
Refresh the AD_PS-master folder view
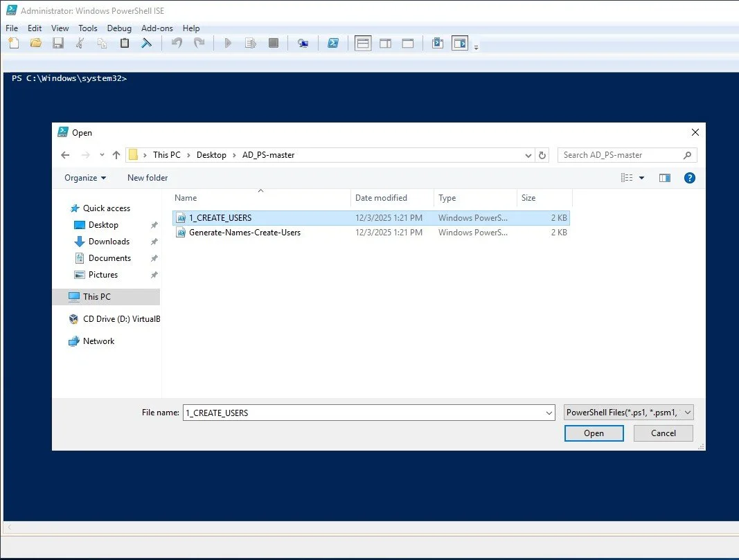coord(542,156)
